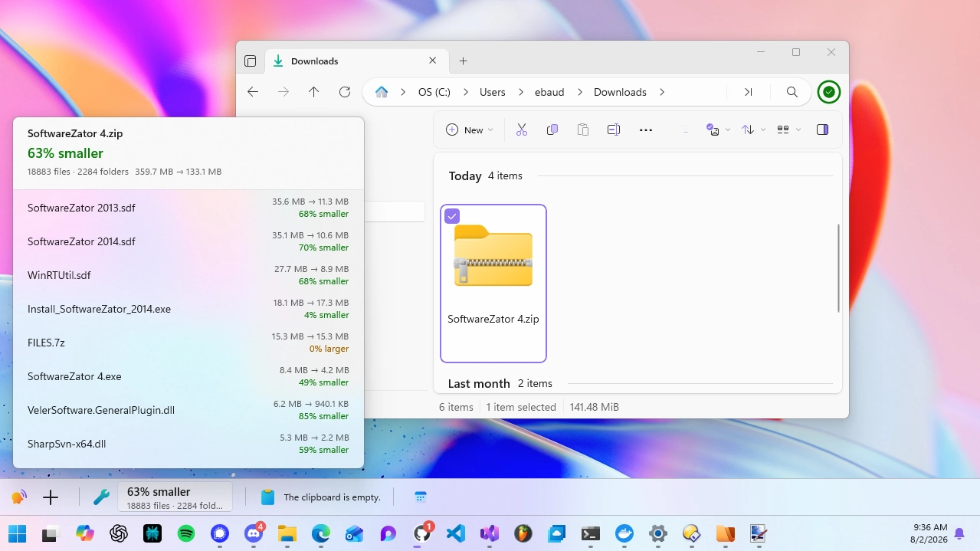Screen dimensions: 980x551
Task: Click the Home icon in address bar
Action: tap(381, 92)
